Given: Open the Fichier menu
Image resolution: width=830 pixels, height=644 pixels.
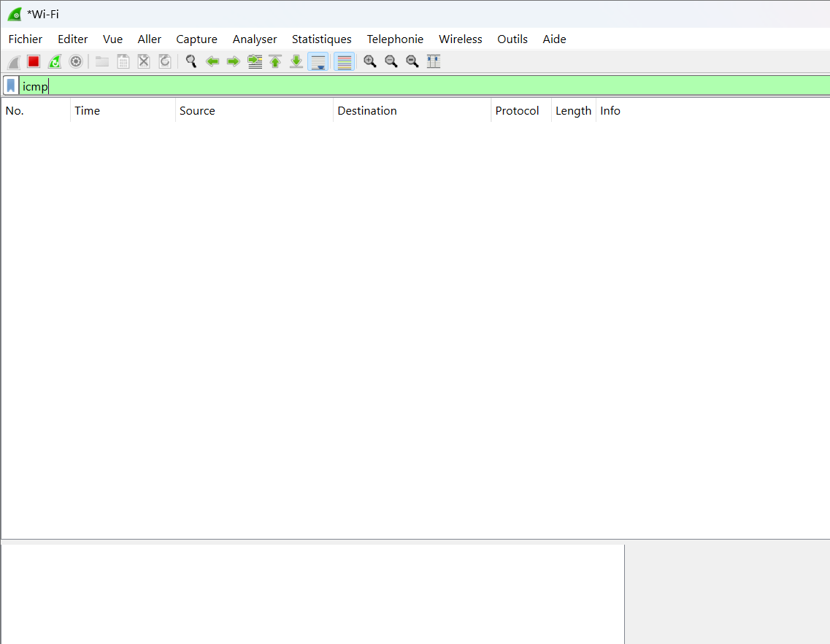Looking at the screenshot, I should [x=26, y=39].
